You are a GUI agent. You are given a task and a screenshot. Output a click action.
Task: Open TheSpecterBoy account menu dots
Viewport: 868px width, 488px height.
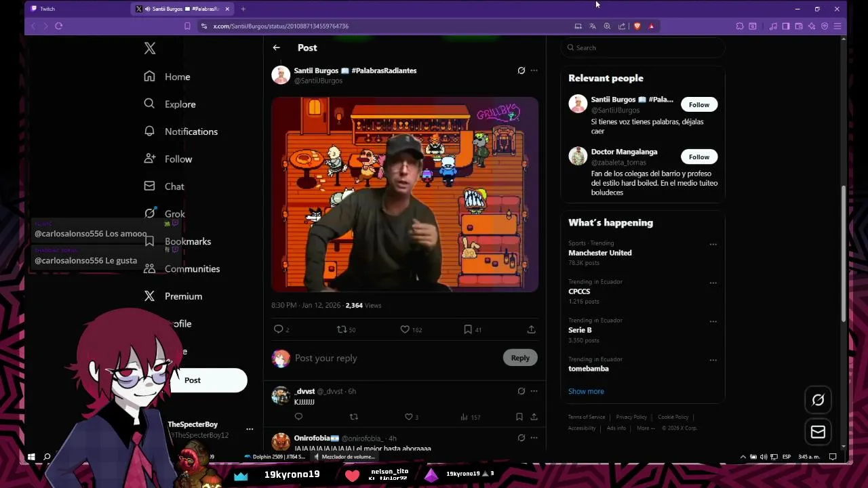250,429
